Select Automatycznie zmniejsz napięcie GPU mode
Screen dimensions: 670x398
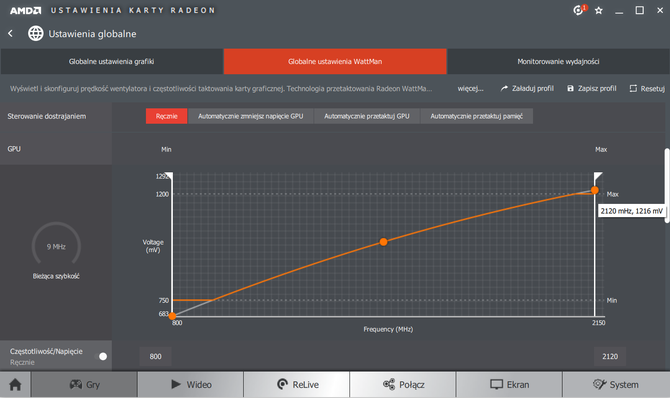[x=250, y=116]
